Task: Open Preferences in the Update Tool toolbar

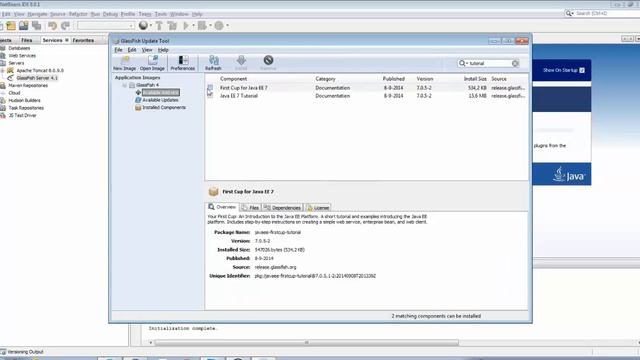Action: tap(182, 63)
